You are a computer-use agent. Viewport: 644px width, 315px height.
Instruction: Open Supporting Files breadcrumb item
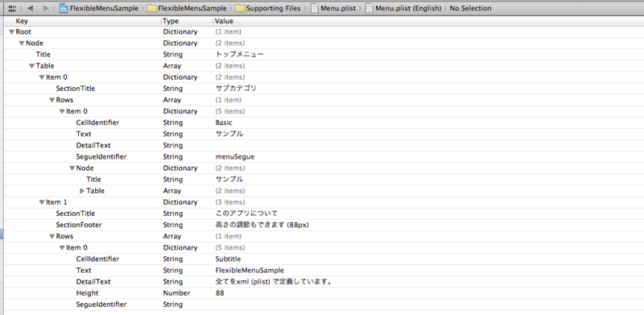click(273, 8)
